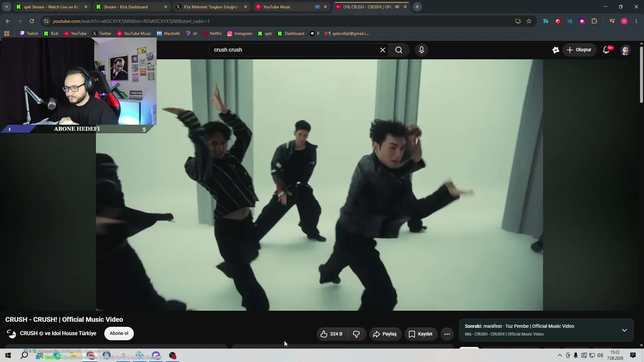Close the YouTube Music tab
Image resolution: width=644 pixels, height=362 pixels.
[x=325, y=7]
